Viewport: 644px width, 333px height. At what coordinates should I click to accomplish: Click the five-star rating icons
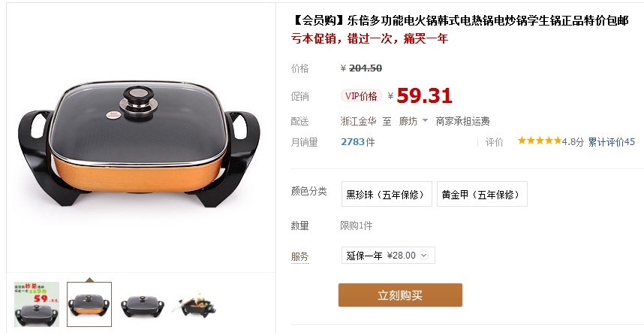click(x=539, y=141)
